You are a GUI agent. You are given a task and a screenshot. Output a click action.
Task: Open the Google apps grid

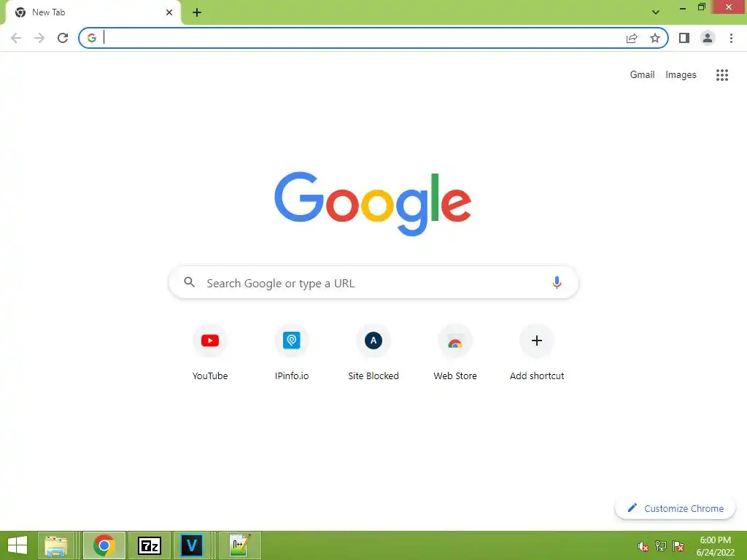click(722, 75)
